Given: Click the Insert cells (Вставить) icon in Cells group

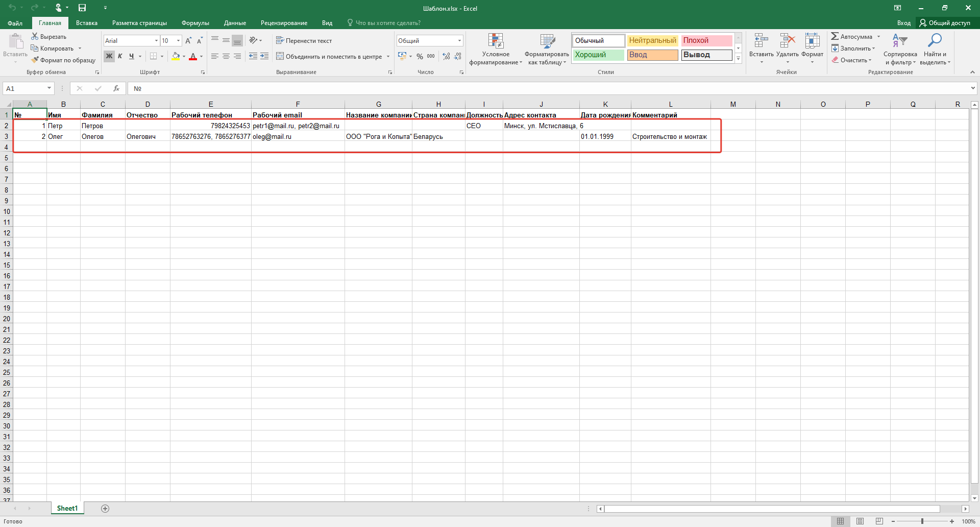Looking at the screenshot, I should click(x=761, y=41).
